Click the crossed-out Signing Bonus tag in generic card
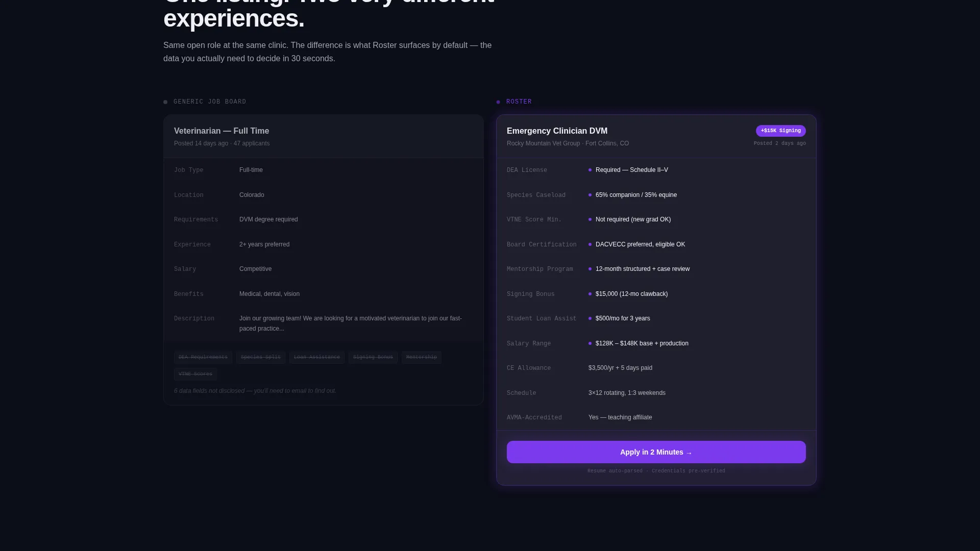The height and width of the screenshot is (551, 980). tap(373, 357)
